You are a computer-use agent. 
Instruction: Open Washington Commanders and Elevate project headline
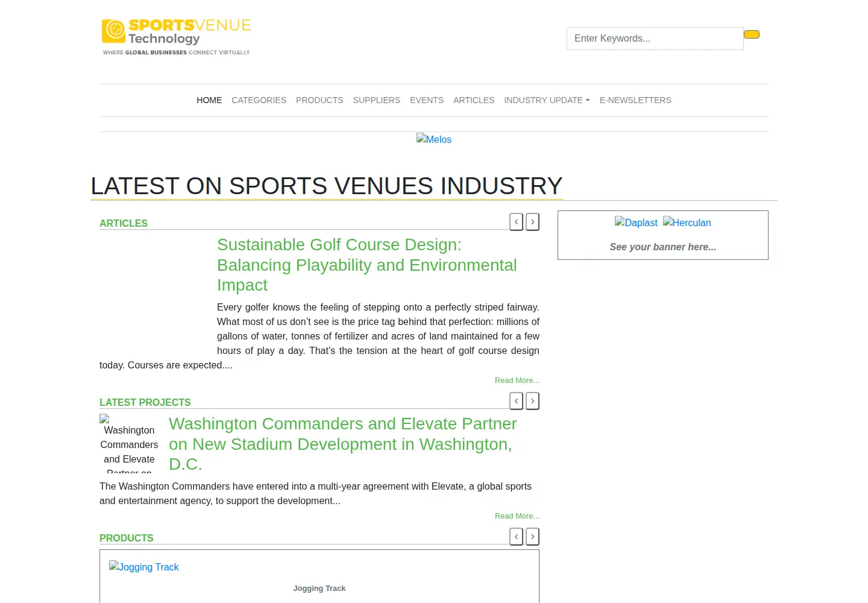tap(343, 444)
